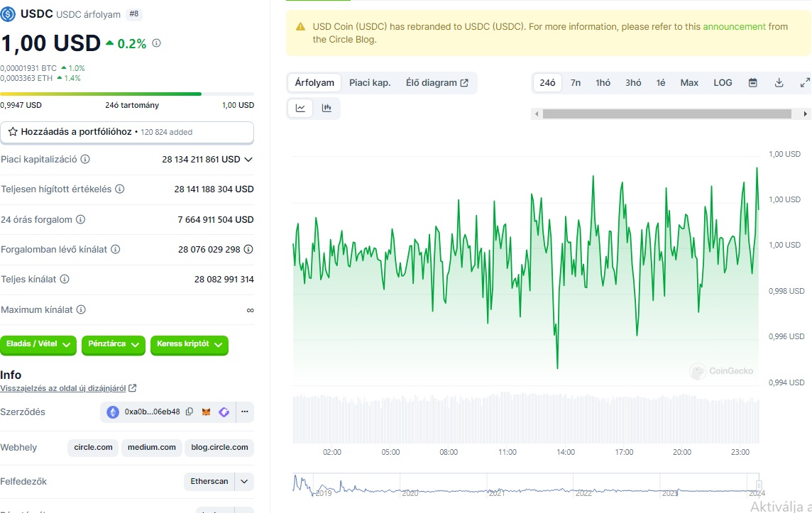
Task: Toggle the LOG scale on the chart
Action: [x=723, y=83]
